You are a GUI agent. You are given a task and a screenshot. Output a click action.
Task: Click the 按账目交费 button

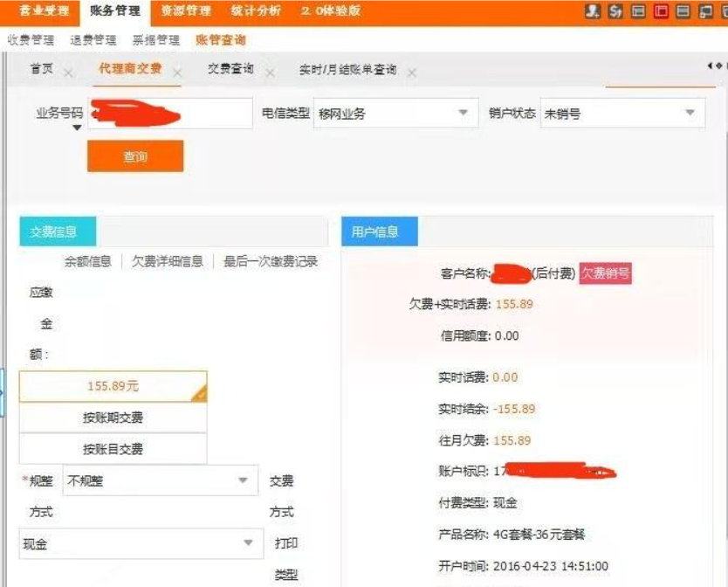click(113, 448)
